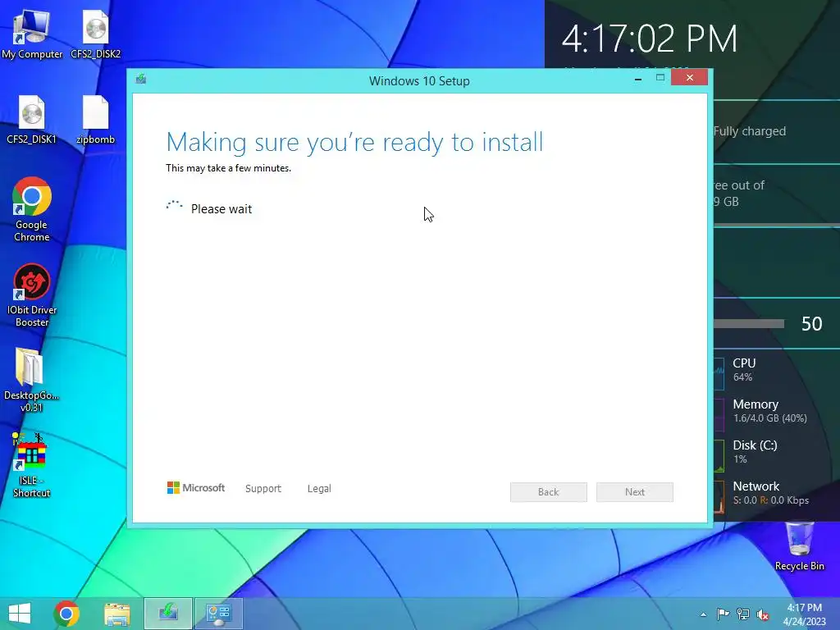Click 'This may take a few minutes.' text
The width and height of the screenshot is (840, 630).
coord(228,168)
